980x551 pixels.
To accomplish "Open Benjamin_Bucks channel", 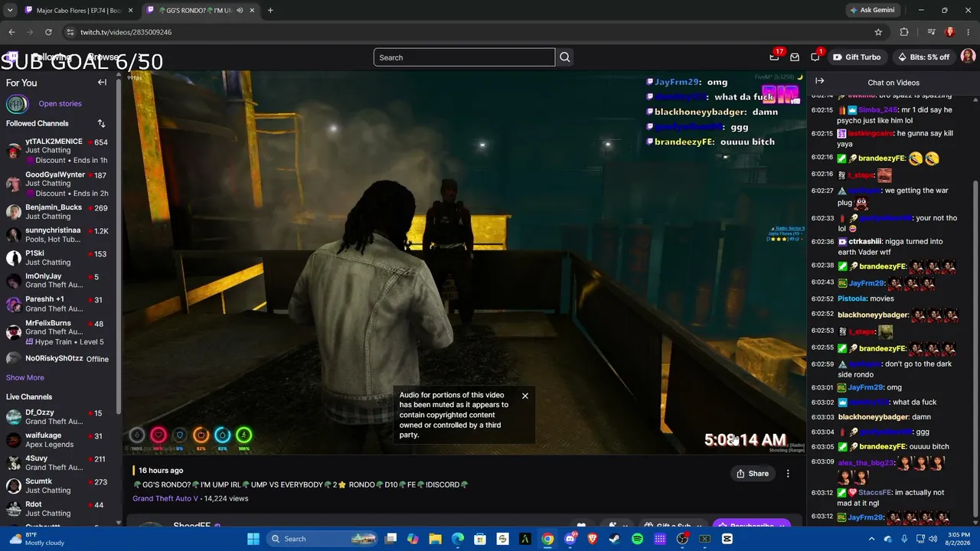I will [x=57, y=212].
